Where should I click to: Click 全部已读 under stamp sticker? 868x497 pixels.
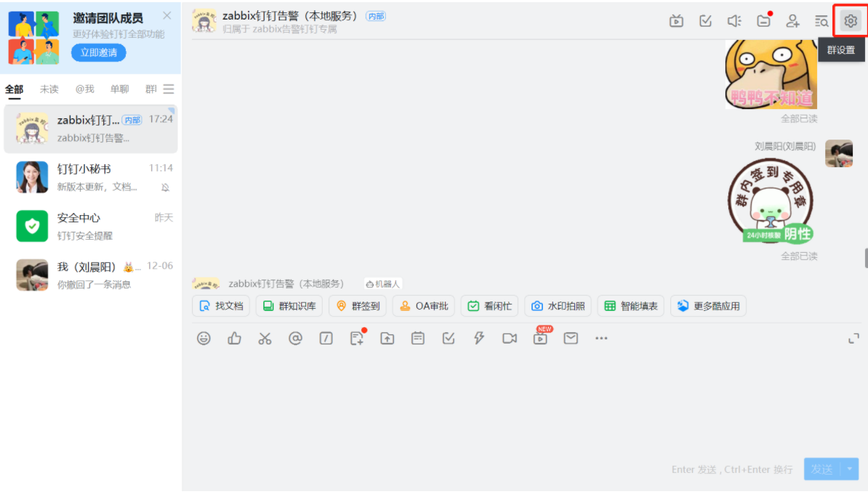(x=799, y=256)
